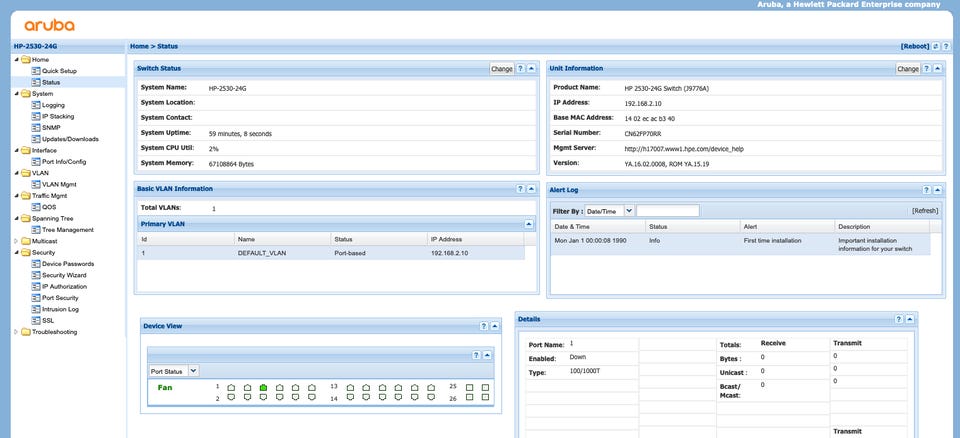The image size is (960, 438).
Task: Open VLAN Mgmt in the sidebar
Action: point(61,184)
